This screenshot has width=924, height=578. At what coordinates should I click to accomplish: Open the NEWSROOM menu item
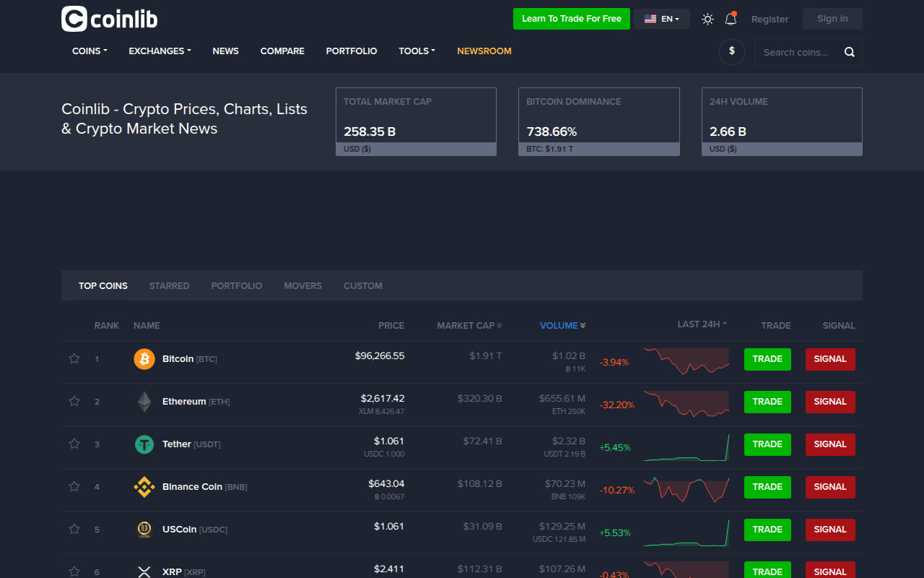[x=484, y=51]
